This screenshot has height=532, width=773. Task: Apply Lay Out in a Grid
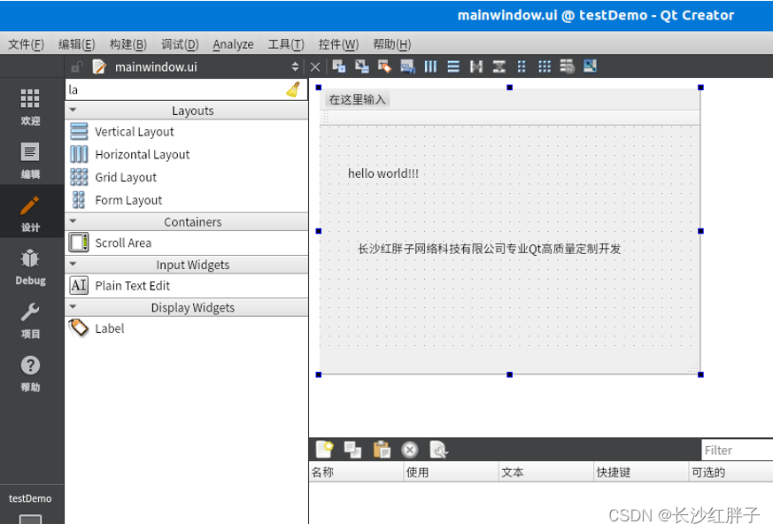coord(545,66)
